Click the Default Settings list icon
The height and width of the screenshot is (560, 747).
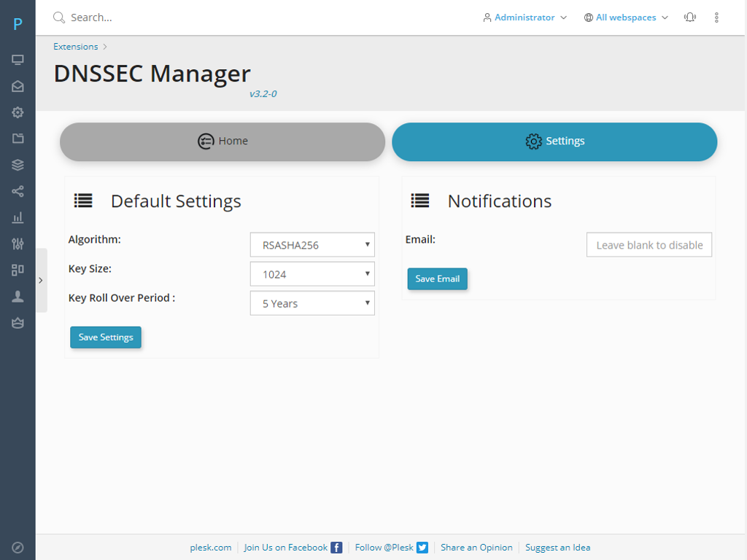click(83, 201)
